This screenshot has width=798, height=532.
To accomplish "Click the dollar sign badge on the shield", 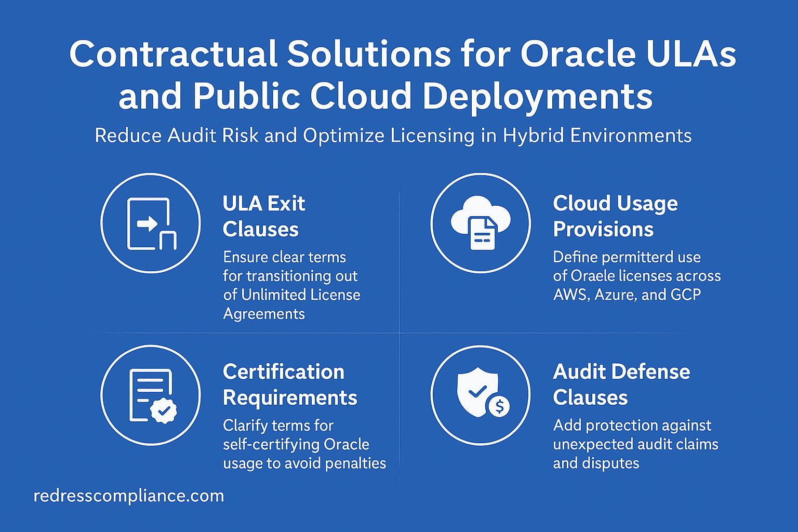I will pyautogui.click(x=499, y=406).
